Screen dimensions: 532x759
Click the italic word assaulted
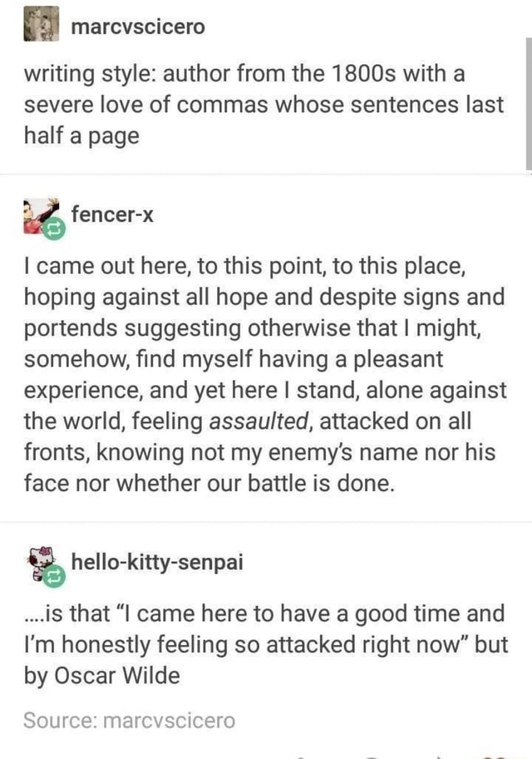pyautogui.click(x=259, y=421)
